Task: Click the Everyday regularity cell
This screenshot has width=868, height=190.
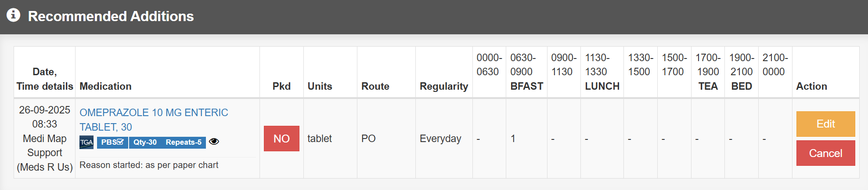Action: (440, 139)
